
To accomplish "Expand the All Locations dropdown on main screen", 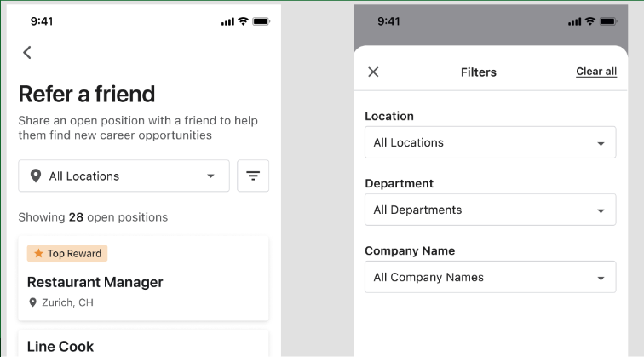I will (x=124, y=176).
